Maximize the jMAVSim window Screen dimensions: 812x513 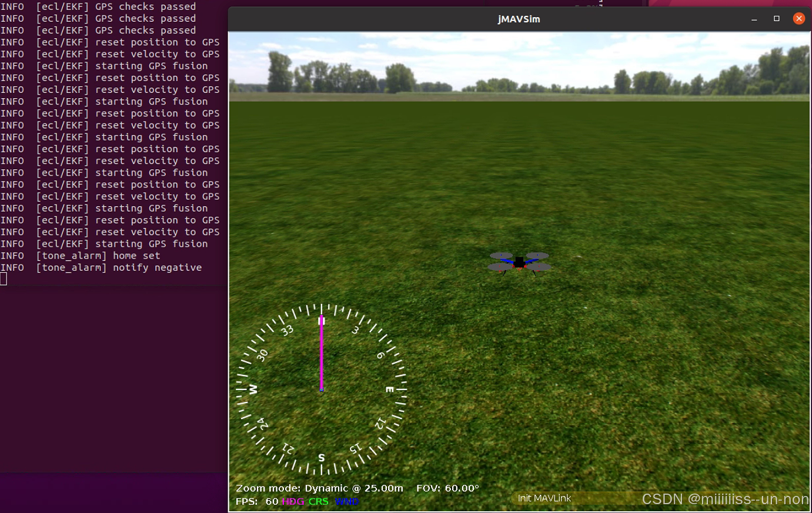point(776,19)
